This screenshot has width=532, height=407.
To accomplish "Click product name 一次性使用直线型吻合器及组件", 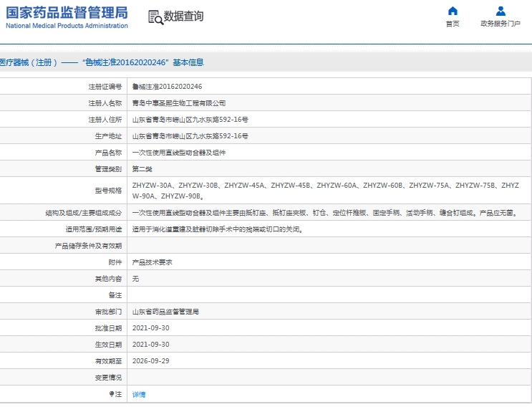I will coord(179,153).
